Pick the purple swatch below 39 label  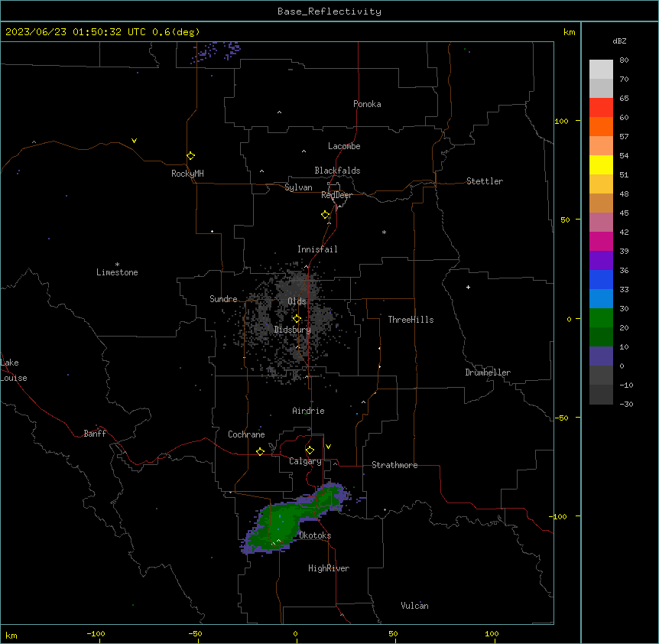[x=601, y=261]
